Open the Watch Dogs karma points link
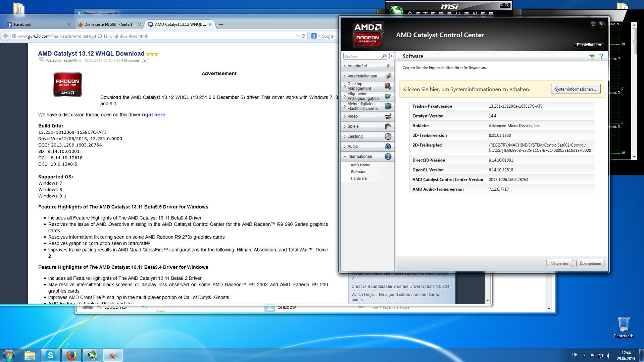Image resolution: width=644 pixels, height=362 pixels. tap(396, 297)
